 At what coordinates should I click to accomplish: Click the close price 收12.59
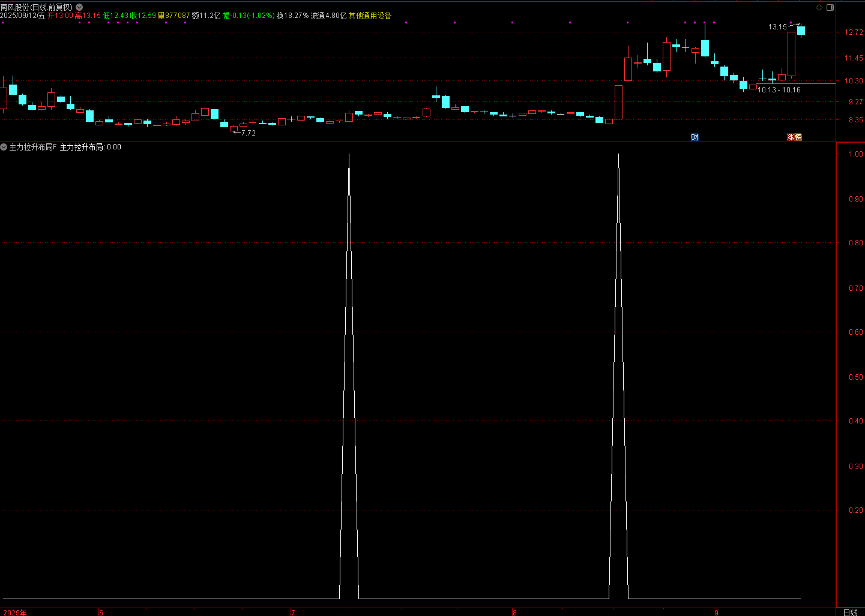(143, 16)
